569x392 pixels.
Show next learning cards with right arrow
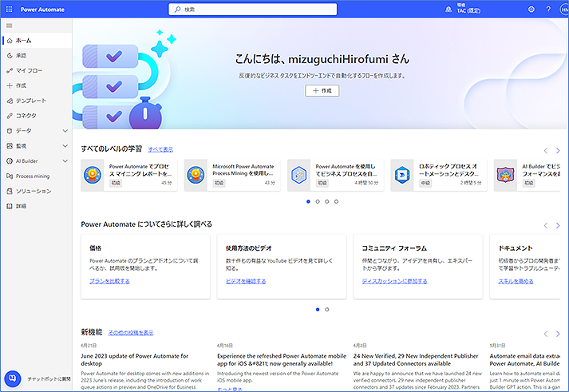coord(558,150)
